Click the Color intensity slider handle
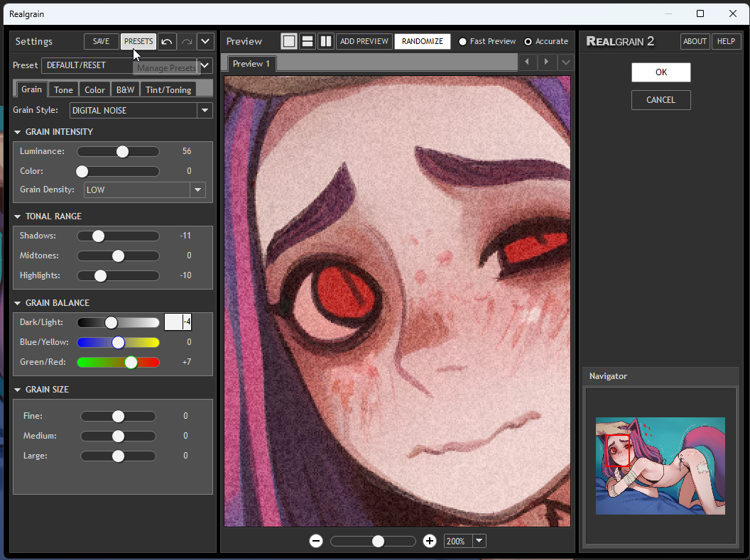Image resolution: width=750 pixels, height=560 pixels. pyautogui.click(x=82, y=171)
